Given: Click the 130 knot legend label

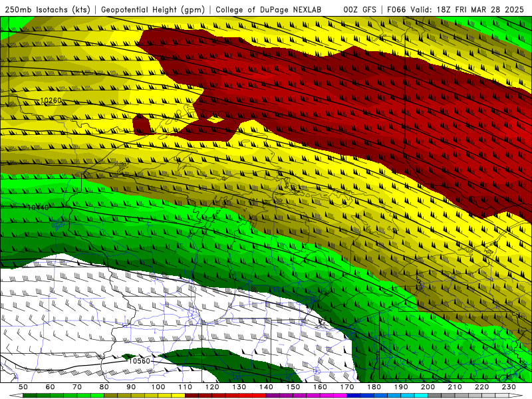Looking at the screenshot, I should tap(239, 387).
